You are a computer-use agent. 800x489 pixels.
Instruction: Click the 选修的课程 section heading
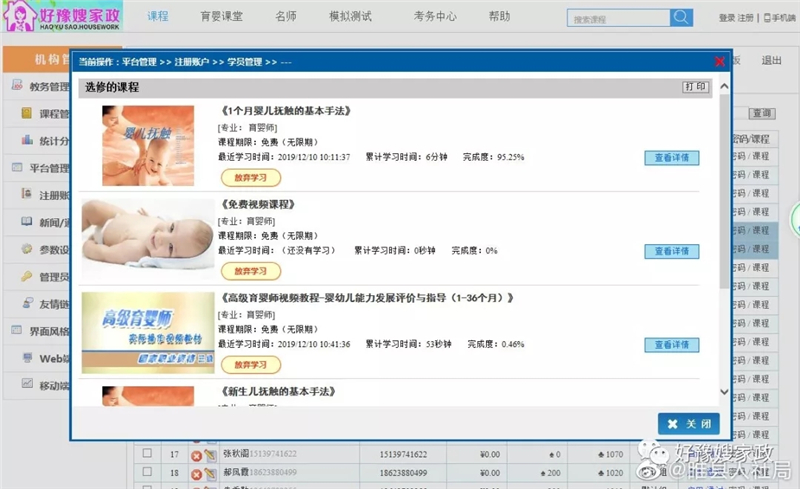pyautogui.click(x=112, y=87)
